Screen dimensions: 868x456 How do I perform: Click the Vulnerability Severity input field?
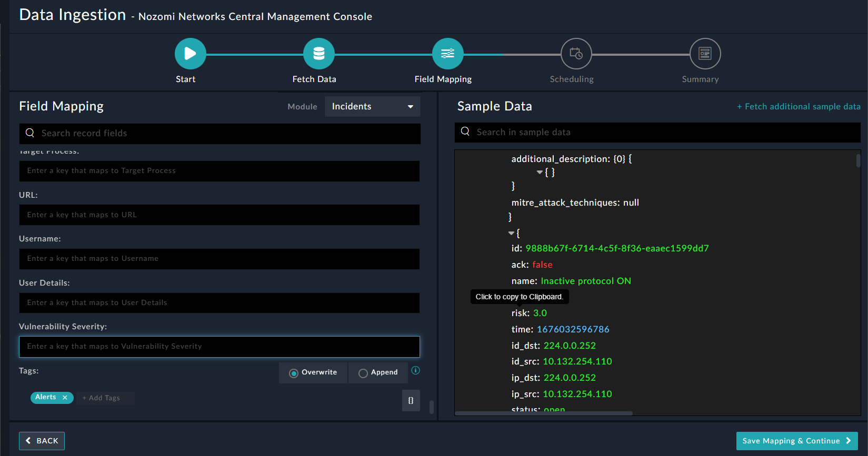(220, 347)
